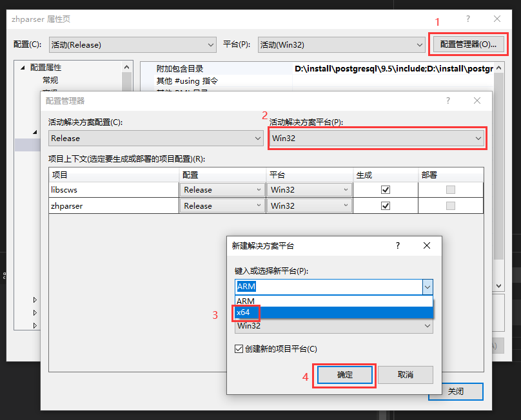Toggle the 生成 checkbox for libscws

click(386, 190)
